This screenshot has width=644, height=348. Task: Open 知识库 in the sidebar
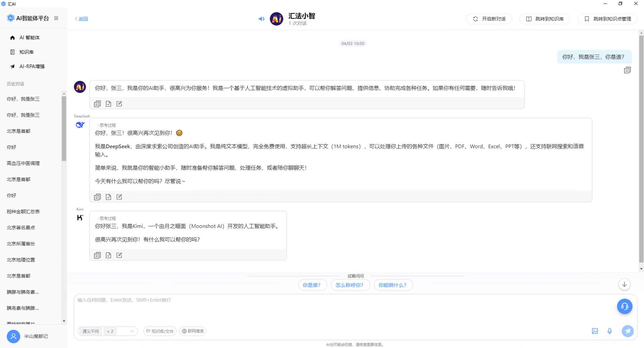click(27, 52)
